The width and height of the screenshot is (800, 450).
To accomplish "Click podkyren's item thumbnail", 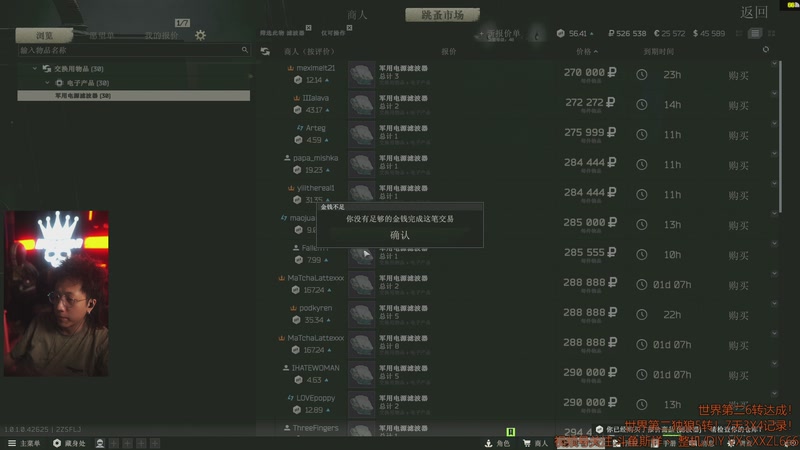I will pyautogui.click(x=362, y=315).
